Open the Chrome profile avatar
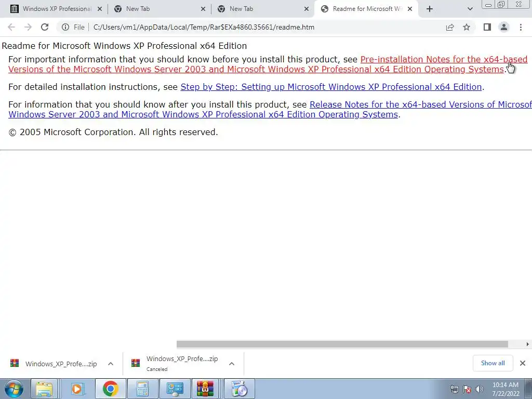The width and height of the screenshot is (532, 399). click(504, 27)
